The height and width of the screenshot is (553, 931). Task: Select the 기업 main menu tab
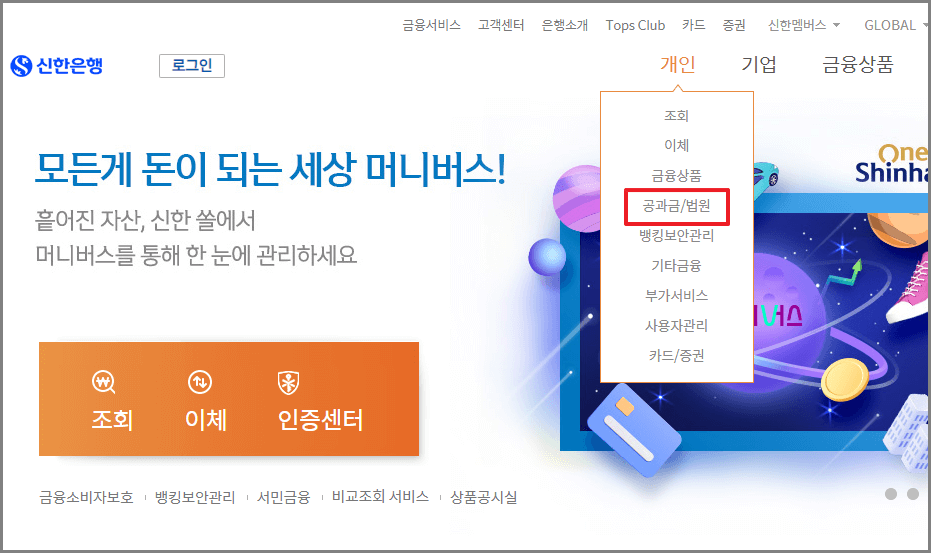[759, 64]
